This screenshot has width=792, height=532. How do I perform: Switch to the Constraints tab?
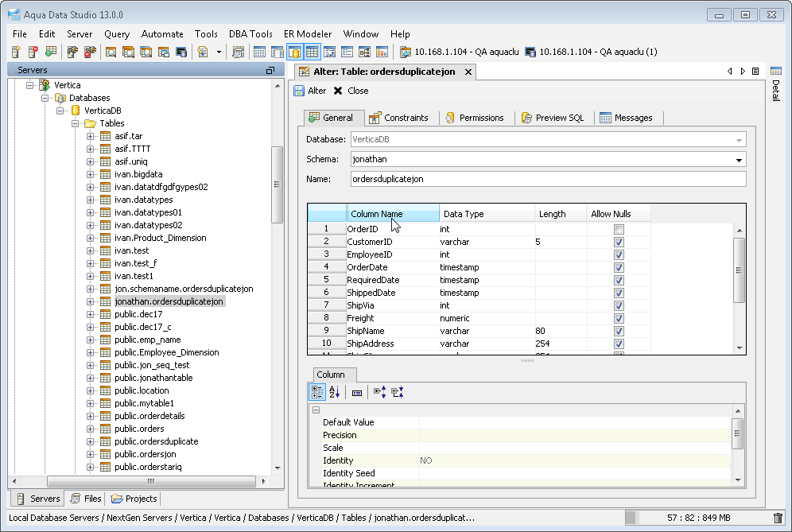point(399,118)
